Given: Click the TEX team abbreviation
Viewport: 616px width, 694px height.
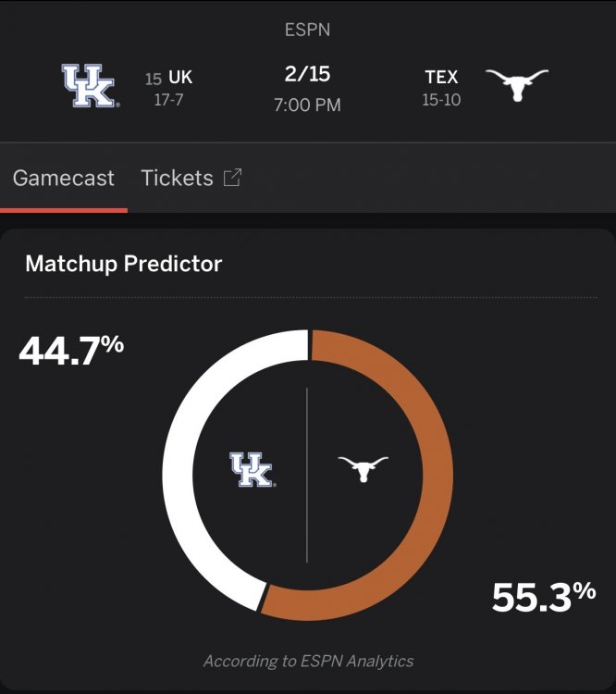Looking at the screenshot, I should pos(441,78).
